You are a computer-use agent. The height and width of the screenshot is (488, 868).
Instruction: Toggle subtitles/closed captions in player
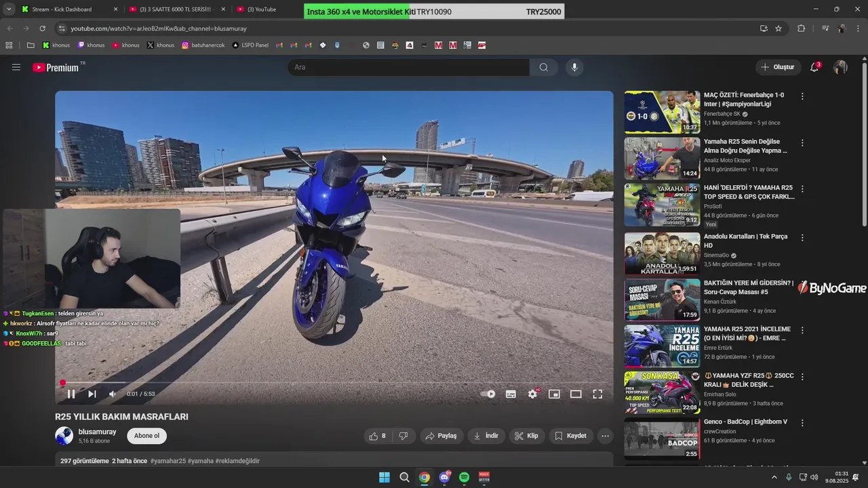511,394
